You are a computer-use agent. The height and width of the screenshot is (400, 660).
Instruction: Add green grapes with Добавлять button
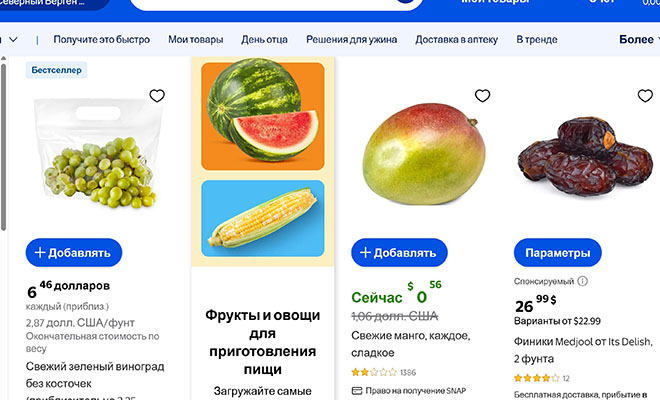[x=74, y=253]
